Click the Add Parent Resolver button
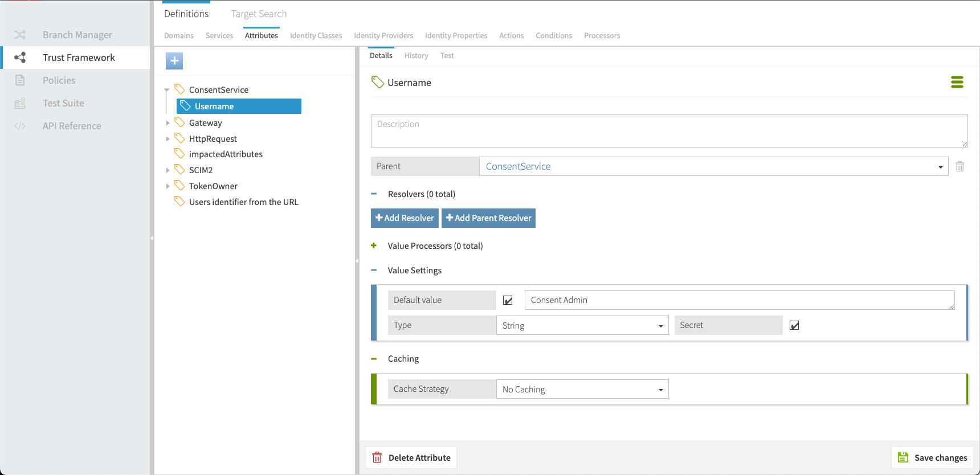 coord(488,218)
